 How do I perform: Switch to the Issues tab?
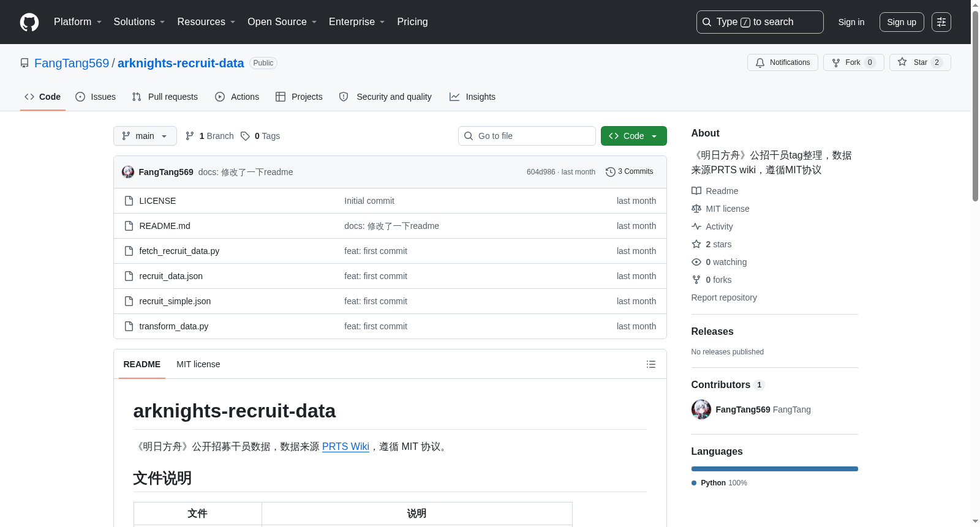pos(96,97)
